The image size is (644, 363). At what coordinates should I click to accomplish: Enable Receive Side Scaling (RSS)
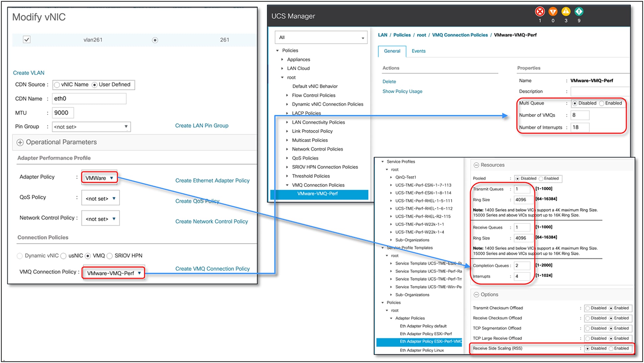click(x=611, y=348)
